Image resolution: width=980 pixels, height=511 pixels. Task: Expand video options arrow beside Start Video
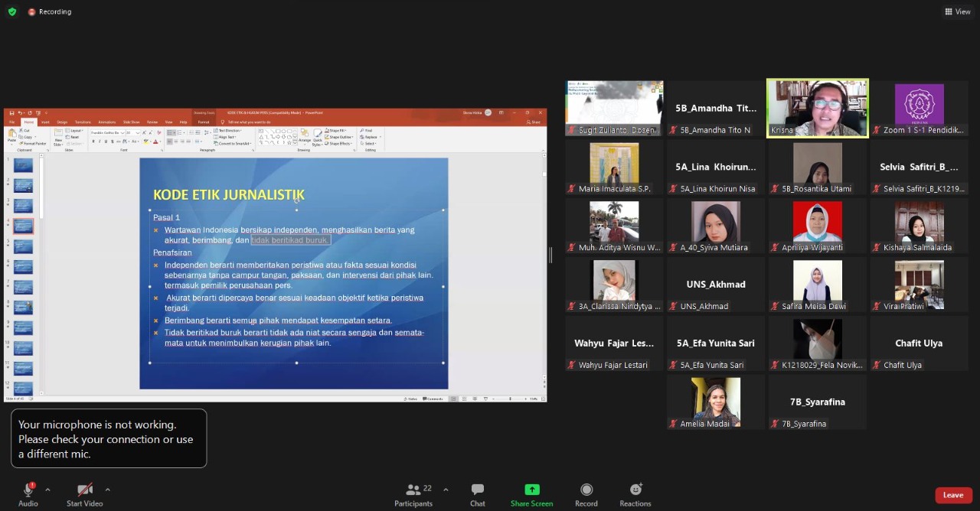107,490
